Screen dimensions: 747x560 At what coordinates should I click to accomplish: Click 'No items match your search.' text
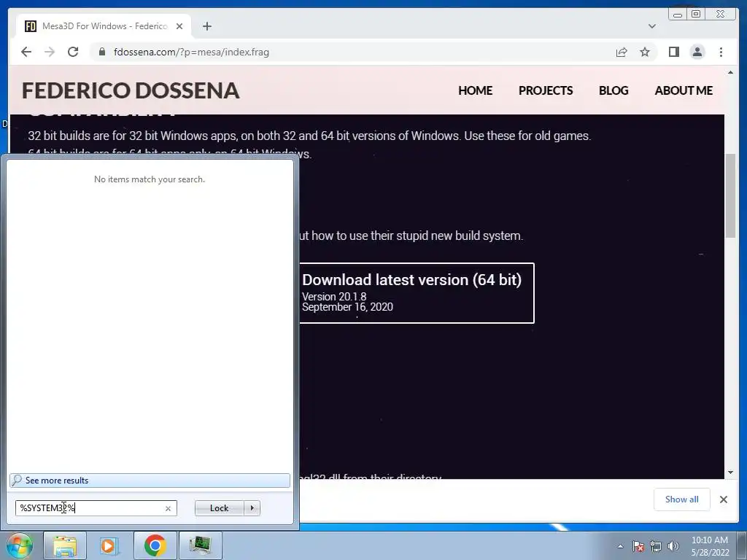(150, 179)
